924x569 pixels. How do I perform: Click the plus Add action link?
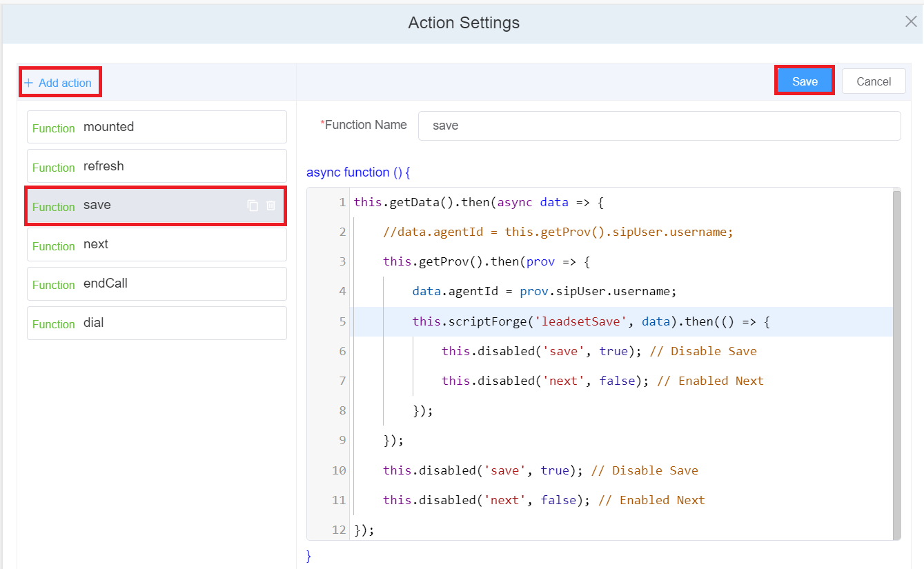[59, 83]
